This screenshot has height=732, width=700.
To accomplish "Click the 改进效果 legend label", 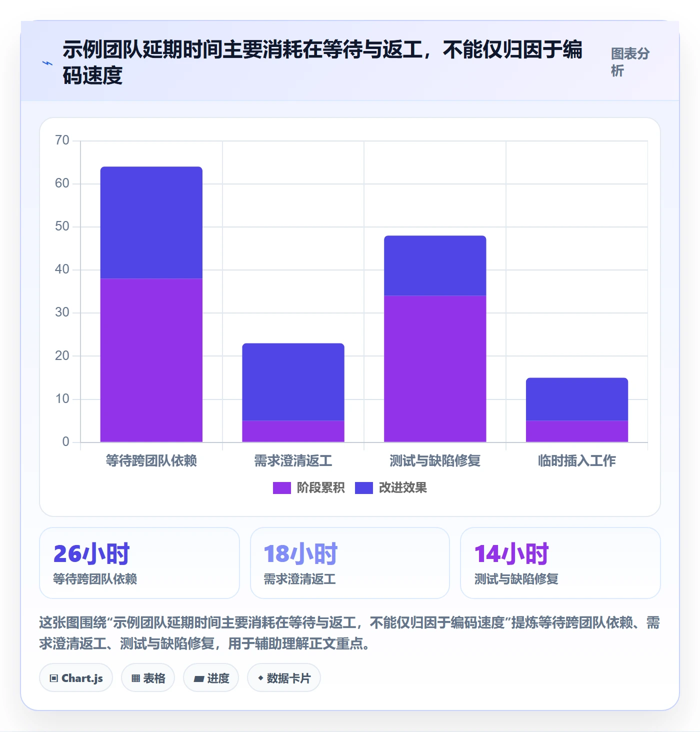I will [402, 488].
